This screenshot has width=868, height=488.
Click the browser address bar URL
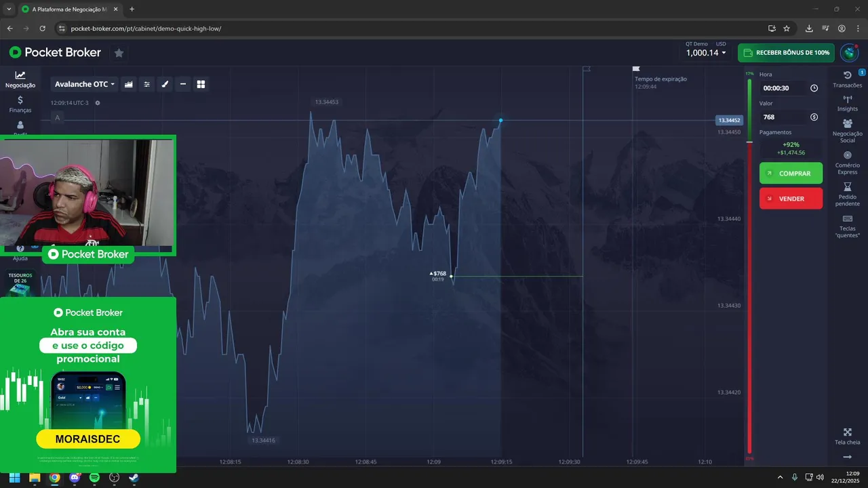click(146, 28)
